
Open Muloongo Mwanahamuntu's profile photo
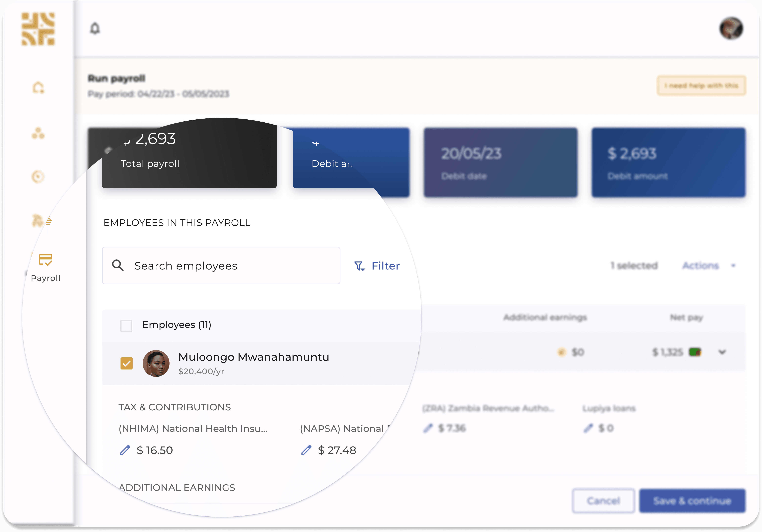156,363
